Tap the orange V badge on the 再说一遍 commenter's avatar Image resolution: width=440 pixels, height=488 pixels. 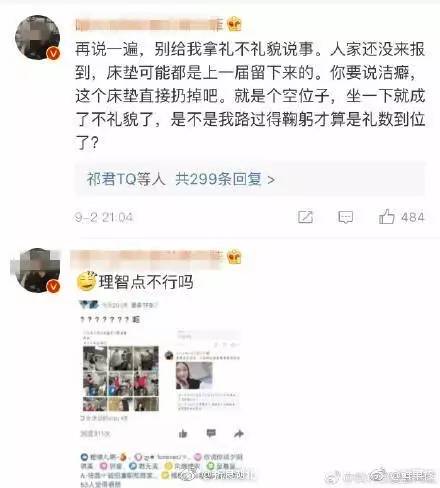tap(54, 53)
